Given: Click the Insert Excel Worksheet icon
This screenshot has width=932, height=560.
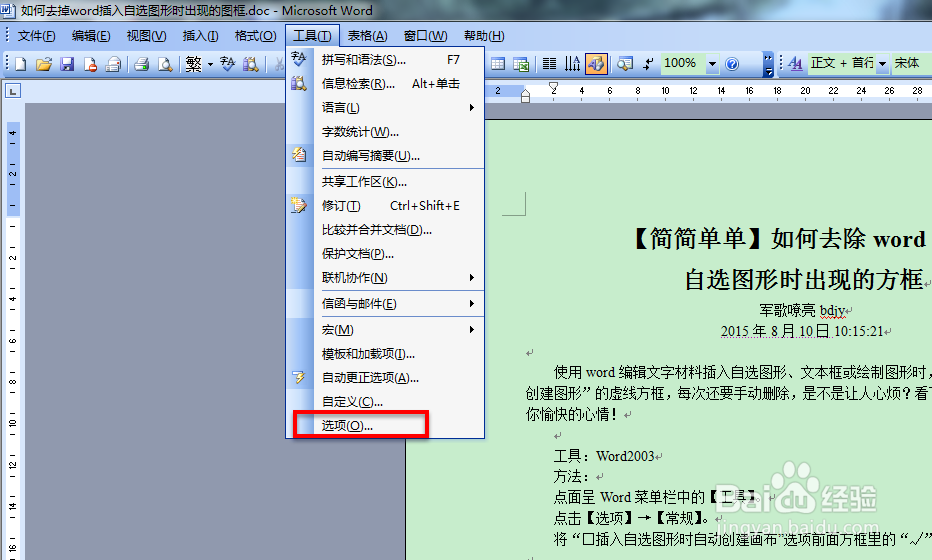Looking at the screenshot, I should click(521, 64).
